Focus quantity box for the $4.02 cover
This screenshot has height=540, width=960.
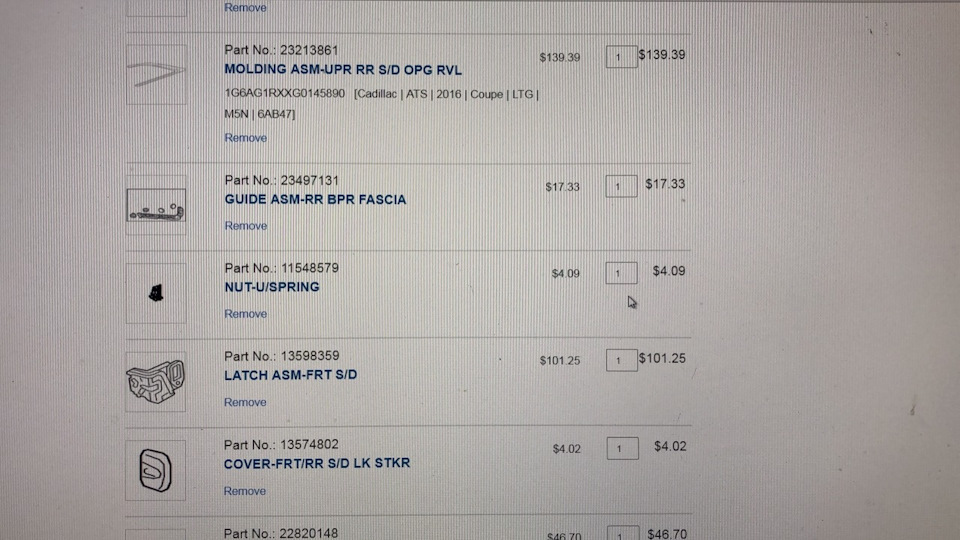tap(621, 449)
